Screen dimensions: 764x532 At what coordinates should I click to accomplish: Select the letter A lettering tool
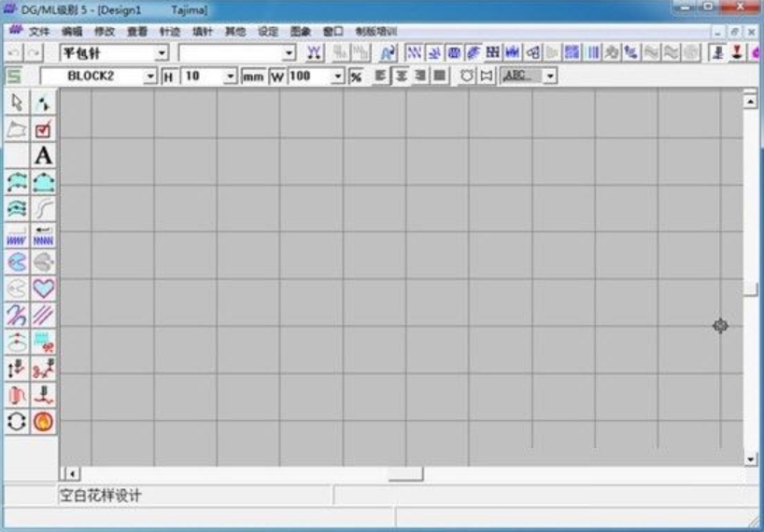pyautogui.click(x=44, y=156)
